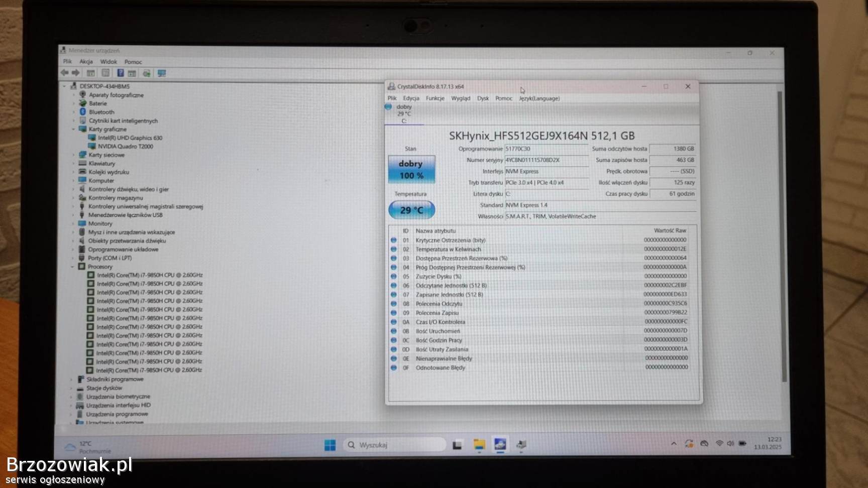Click Scan for hardware changes monitor icon

click(x=162, y=73)
